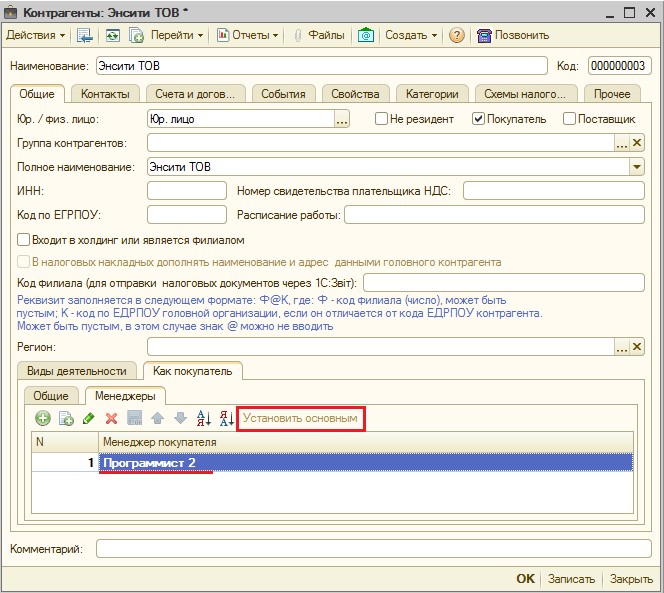Click the finish editing (save) icon
The image size is (664, 593).
pyautogui.click(x=135, y=418)
